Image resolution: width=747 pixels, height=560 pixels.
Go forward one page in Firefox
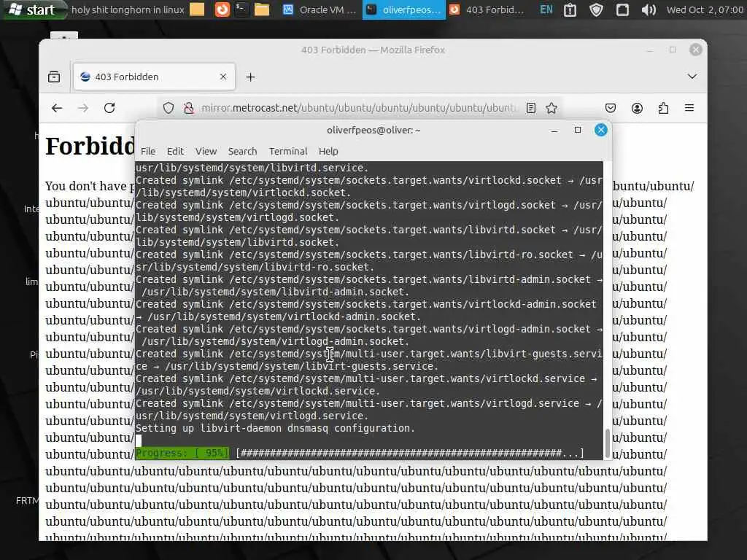pos(83,108)
